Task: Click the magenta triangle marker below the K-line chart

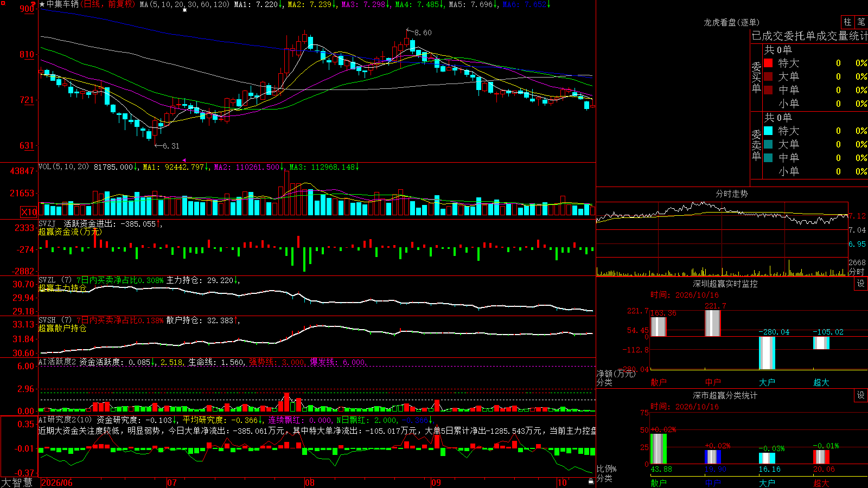Action: point(184,160)
